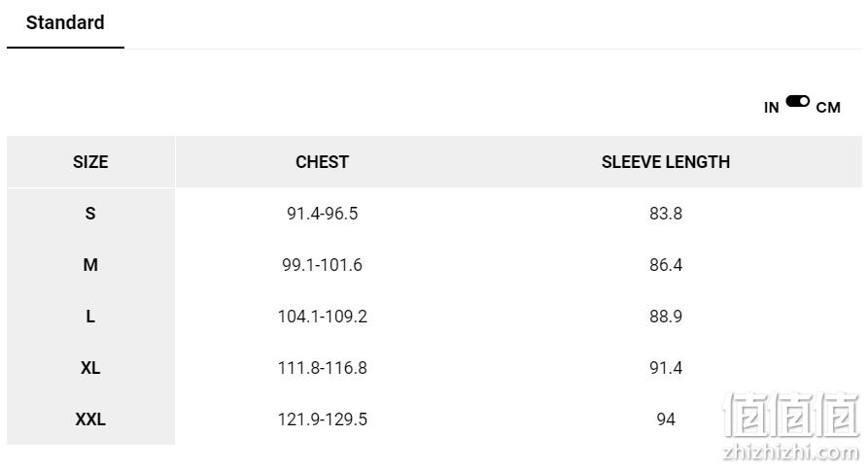Toggle the IN/CM unit switch
The image size is (868, 469).
pos(797,101)
